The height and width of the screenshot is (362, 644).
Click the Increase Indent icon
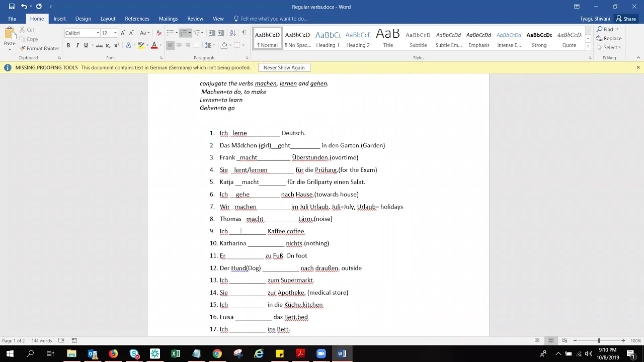point(221,33)
